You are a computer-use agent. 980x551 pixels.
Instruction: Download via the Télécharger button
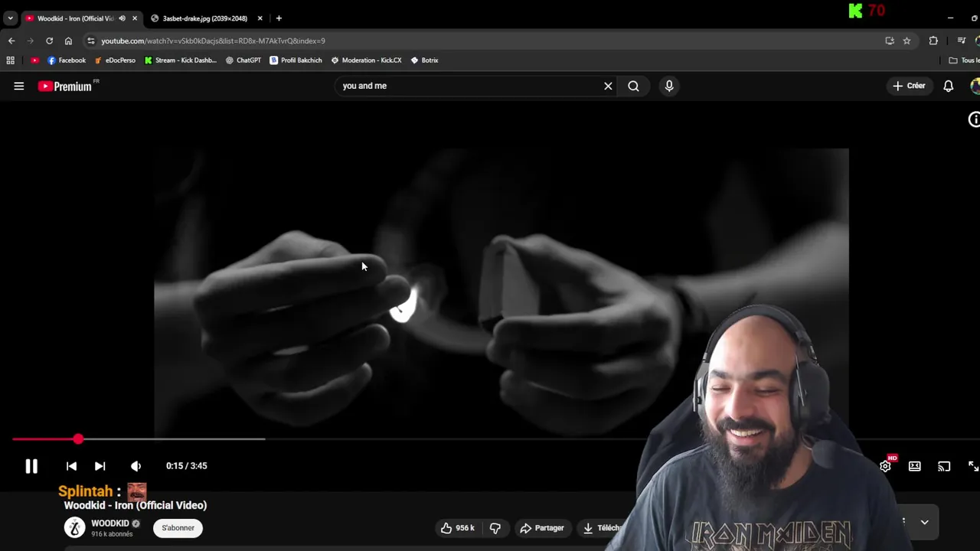tap(601, 528)
